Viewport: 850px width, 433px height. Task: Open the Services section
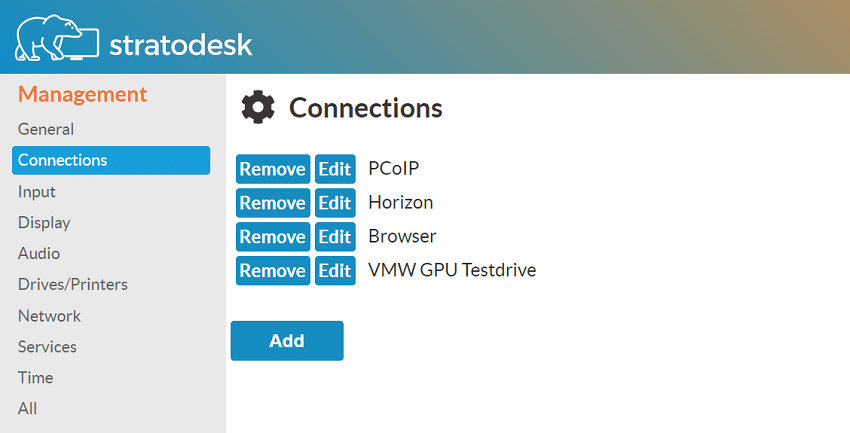pyautogui.click(x=47, y=347)
